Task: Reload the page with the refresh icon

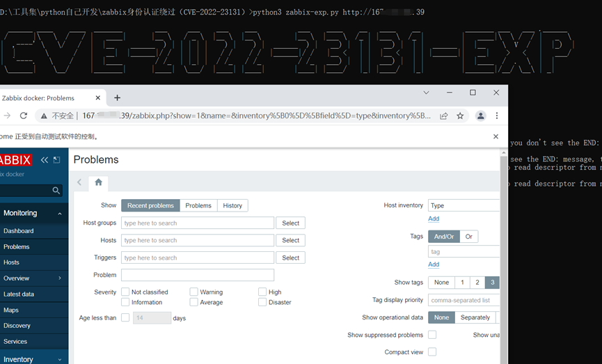Action: point(24,116)
